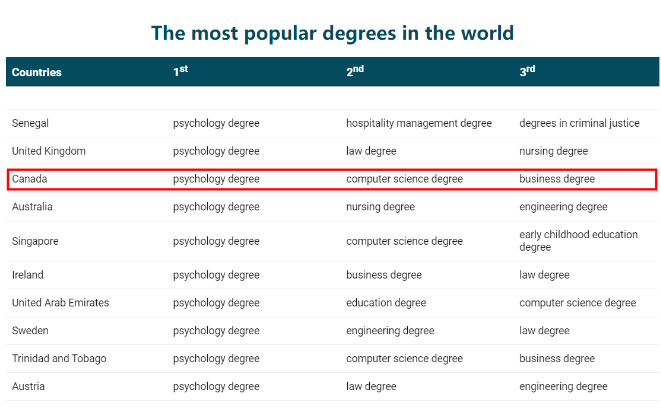Select the degrees in criminal justice cell

click(x=579, y=124)
